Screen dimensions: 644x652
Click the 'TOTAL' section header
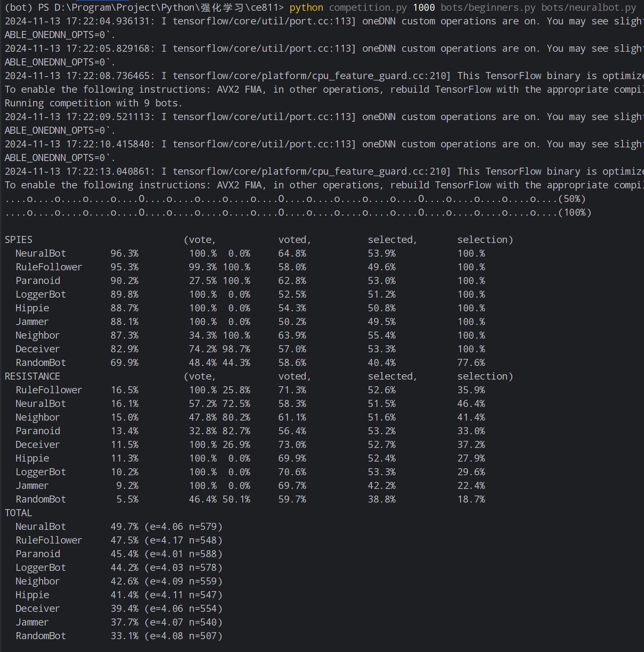point(18,513)
